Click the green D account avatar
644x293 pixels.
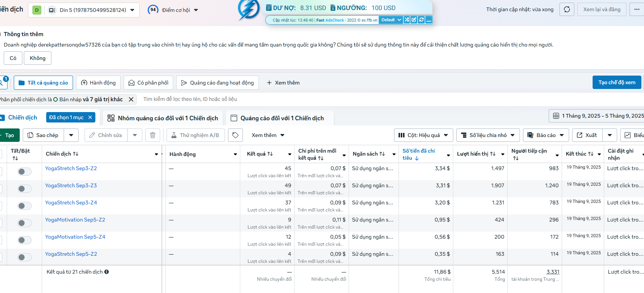(x=37, y=10)
